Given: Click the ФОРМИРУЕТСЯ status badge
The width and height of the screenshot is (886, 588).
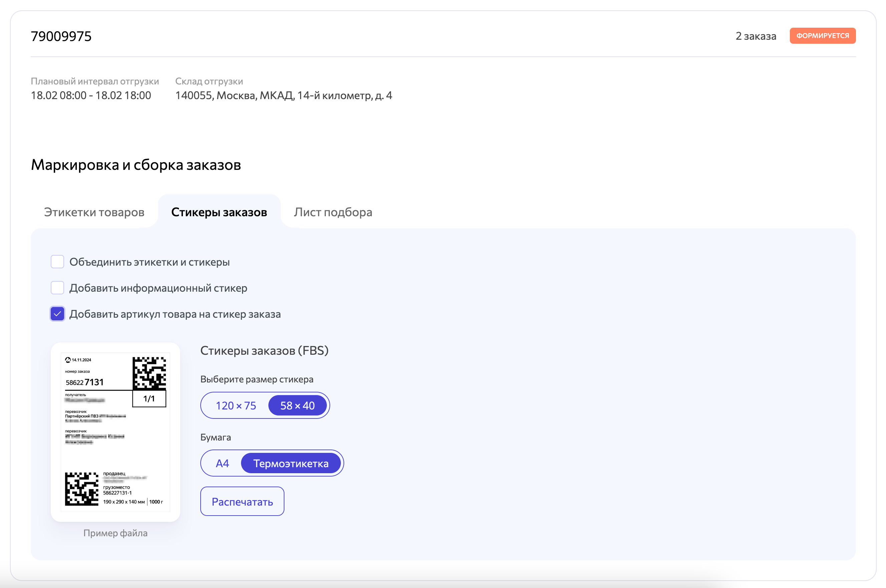Looking at the screenshot, I should coord(822,36).
